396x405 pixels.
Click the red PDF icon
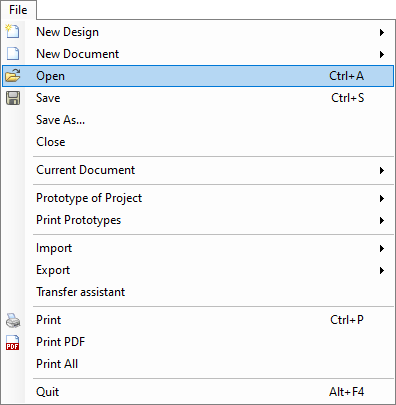[13, 342]
